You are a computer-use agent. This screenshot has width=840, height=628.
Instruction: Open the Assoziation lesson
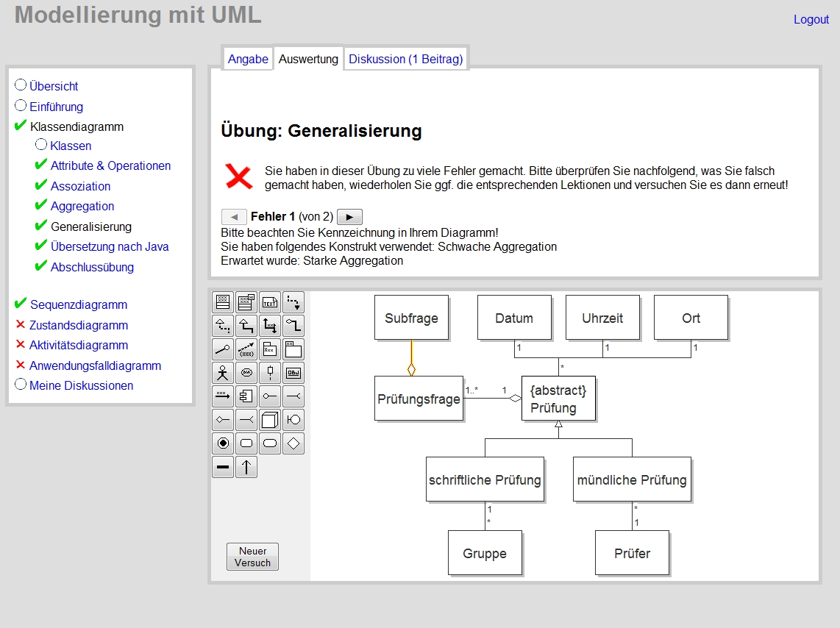coord(80,186)
